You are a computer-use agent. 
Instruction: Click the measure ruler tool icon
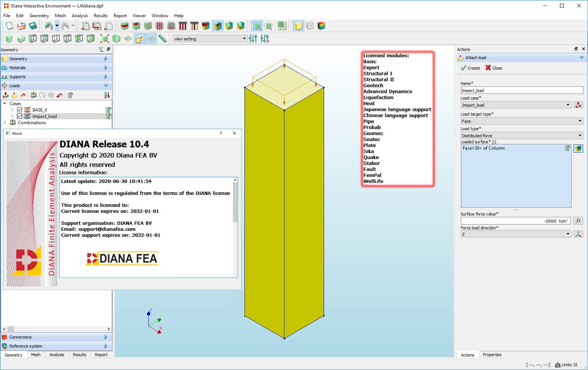click(x=163, y=39)
